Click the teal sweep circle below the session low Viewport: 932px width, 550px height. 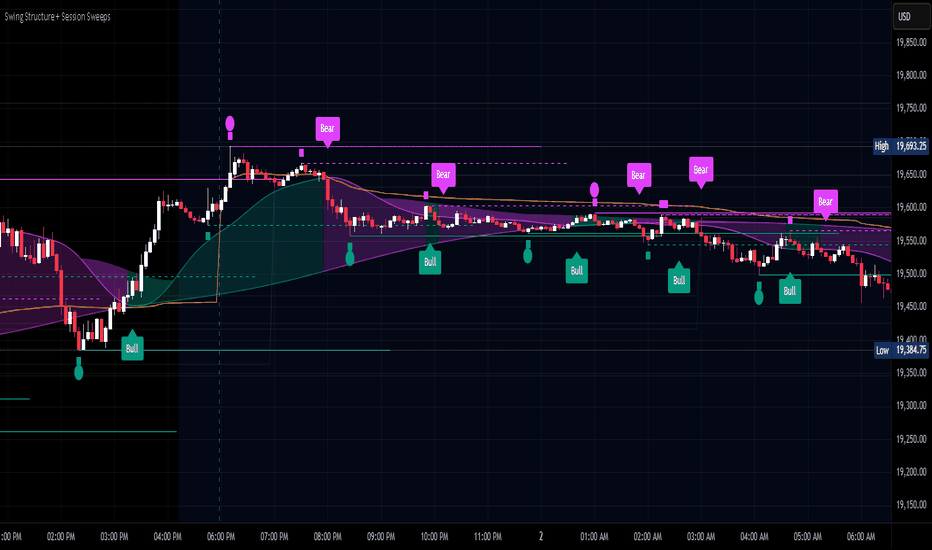[x=78, y=372]
